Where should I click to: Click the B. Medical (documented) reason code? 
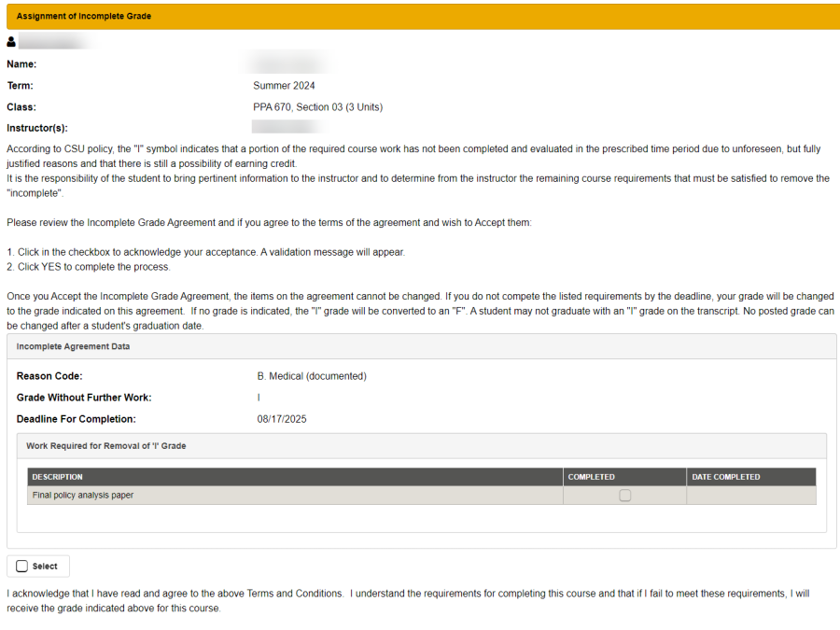pyautogui.click(x=311, y=376)
